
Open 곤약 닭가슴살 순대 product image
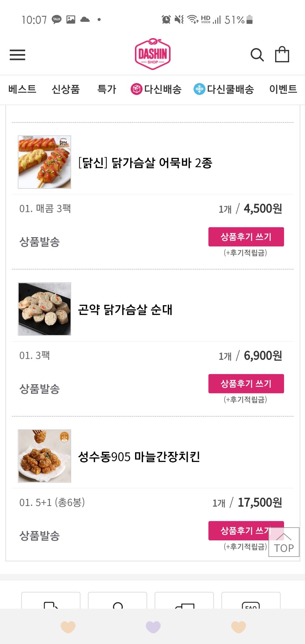click(x=44, y=309)
